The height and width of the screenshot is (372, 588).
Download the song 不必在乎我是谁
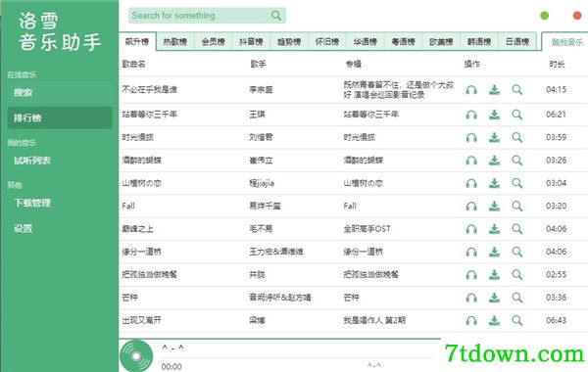pos(494,90)
